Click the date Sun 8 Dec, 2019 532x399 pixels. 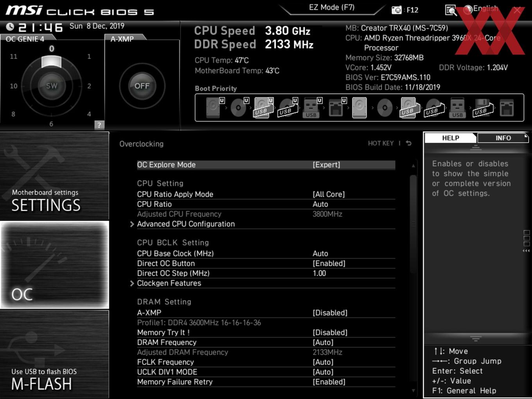pyautogui.click(x=97, y=26)
